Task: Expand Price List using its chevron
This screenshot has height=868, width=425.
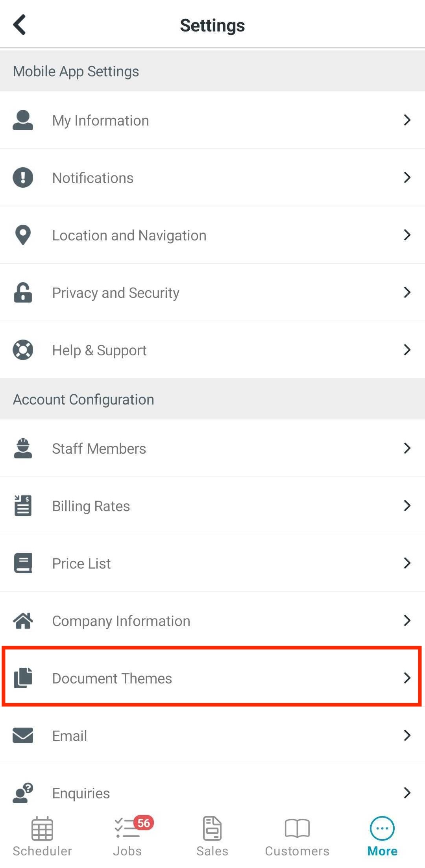Action: point(407,563)
